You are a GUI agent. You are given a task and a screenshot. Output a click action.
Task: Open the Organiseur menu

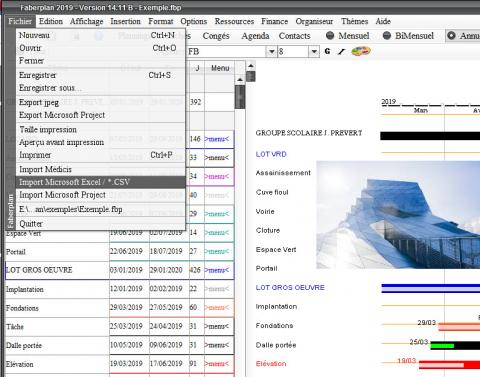coord(314,21)
